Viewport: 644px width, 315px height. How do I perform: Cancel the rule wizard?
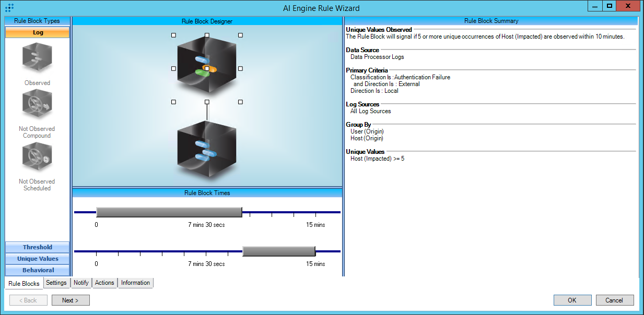(614, 300)
